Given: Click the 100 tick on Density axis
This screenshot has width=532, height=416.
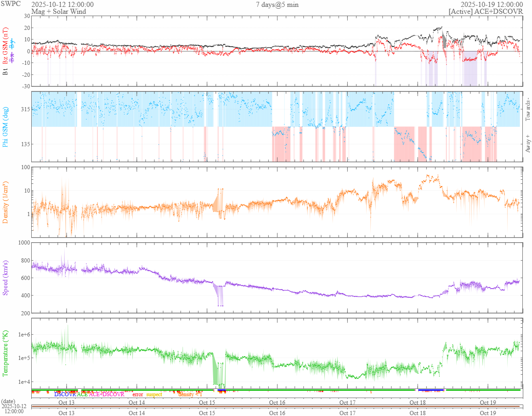Looking at the screenshot, I should point(25,167).
